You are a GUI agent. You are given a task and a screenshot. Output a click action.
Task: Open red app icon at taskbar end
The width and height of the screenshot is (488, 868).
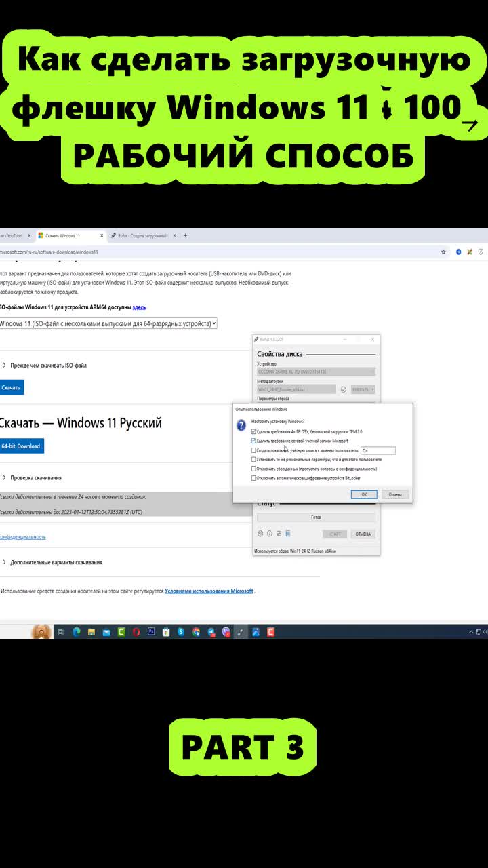click(x=271, y=632)
